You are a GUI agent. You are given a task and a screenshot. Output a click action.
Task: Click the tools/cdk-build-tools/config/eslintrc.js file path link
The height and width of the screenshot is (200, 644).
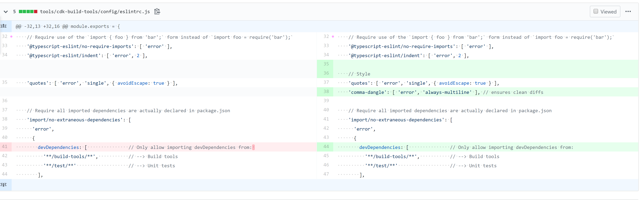pyautogui.click(x=95, y=12)
